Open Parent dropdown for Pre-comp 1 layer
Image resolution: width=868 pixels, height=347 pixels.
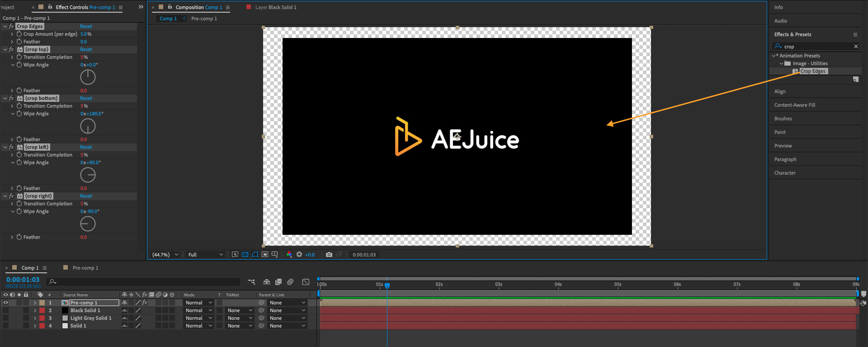coord(288,303)
